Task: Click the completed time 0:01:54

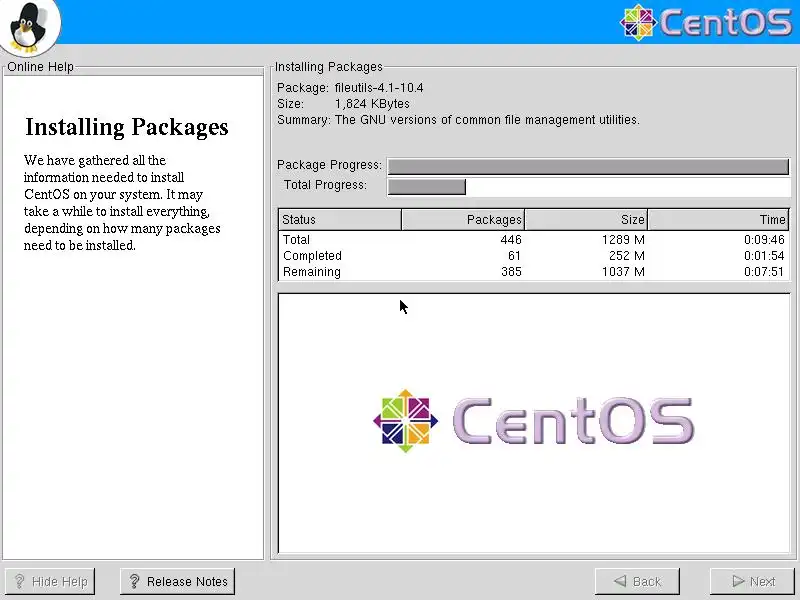Action: 764,256
